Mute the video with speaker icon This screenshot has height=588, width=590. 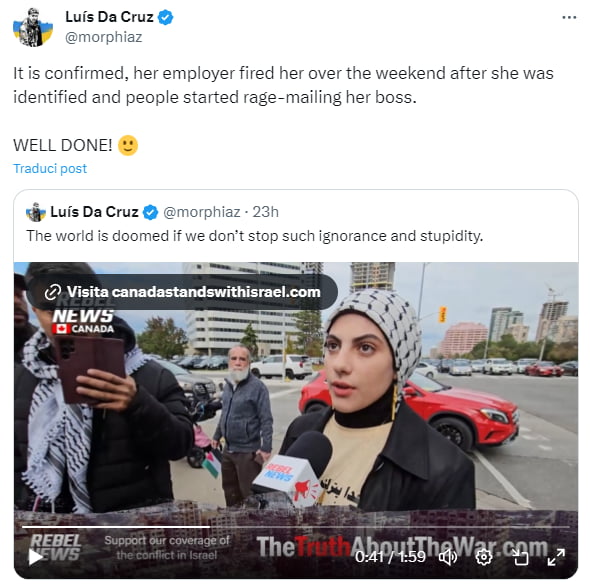(448, 557)
